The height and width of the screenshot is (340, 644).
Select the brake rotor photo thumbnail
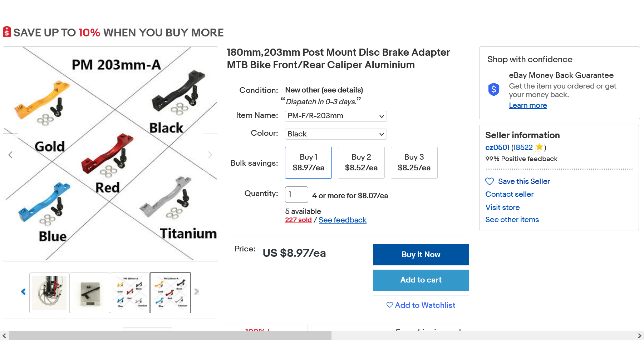click(x=50, y=293)
